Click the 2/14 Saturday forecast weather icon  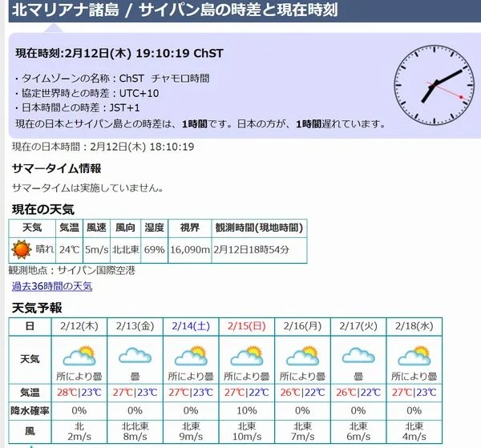point(191,355)
